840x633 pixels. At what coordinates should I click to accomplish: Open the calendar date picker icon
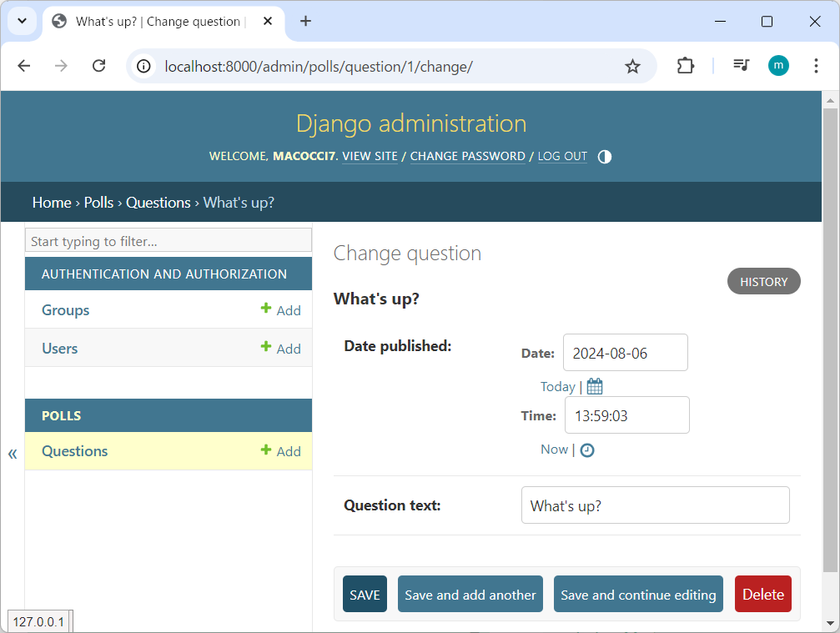coord(595,386)
